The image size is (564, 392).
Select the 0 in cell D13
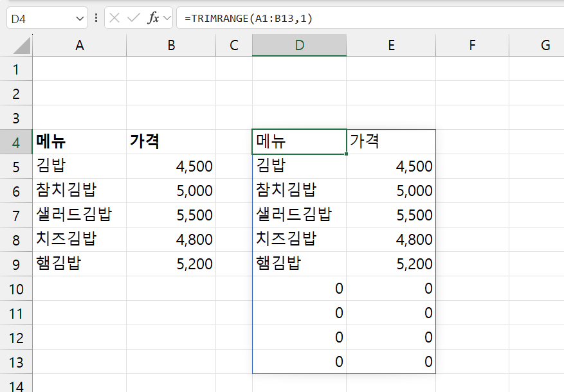coord(299,362)
